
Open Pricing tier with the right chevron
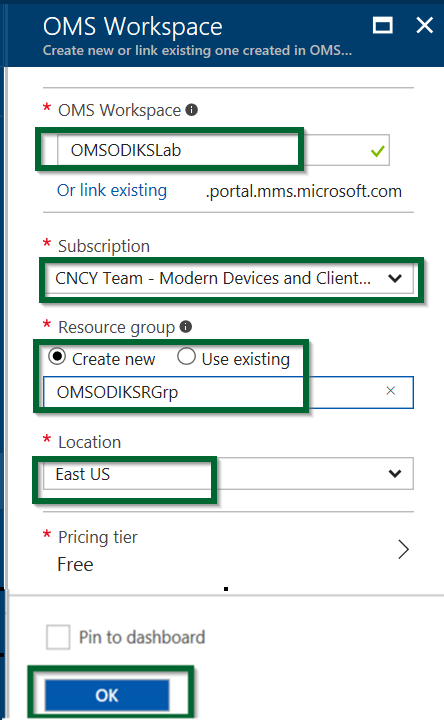click(x=403, y=549)
